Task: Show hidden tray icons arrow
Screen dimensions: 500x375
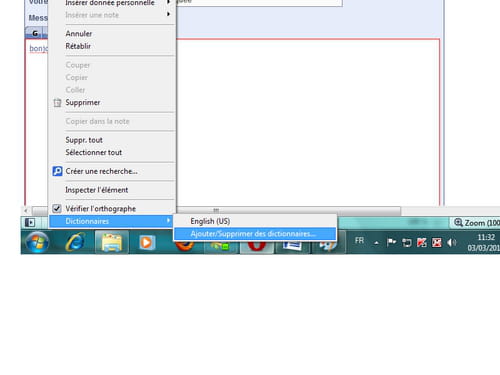Action: (x=376, y=243)
